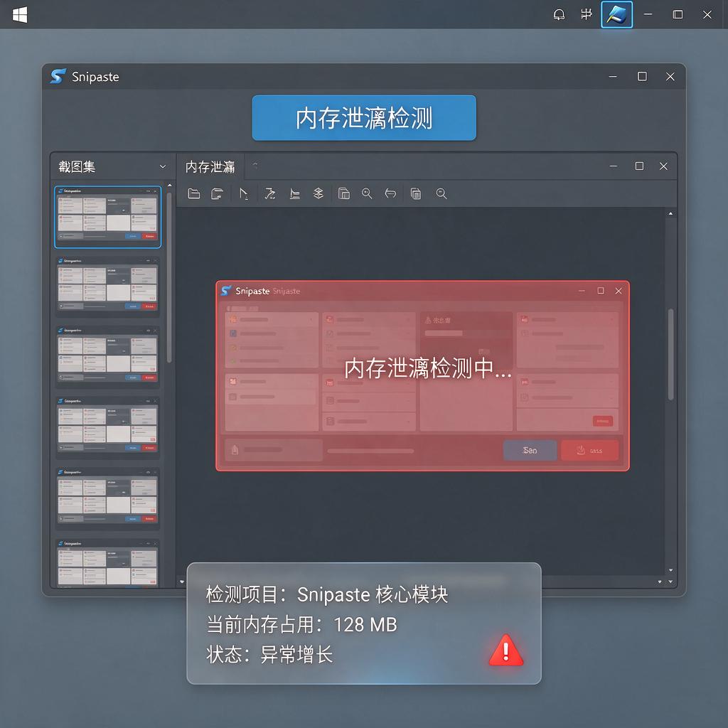728x728 pixels.
Task: Select the fourth screenshot thumbnail
Action: pyautogui.click(x=108, y=427)
